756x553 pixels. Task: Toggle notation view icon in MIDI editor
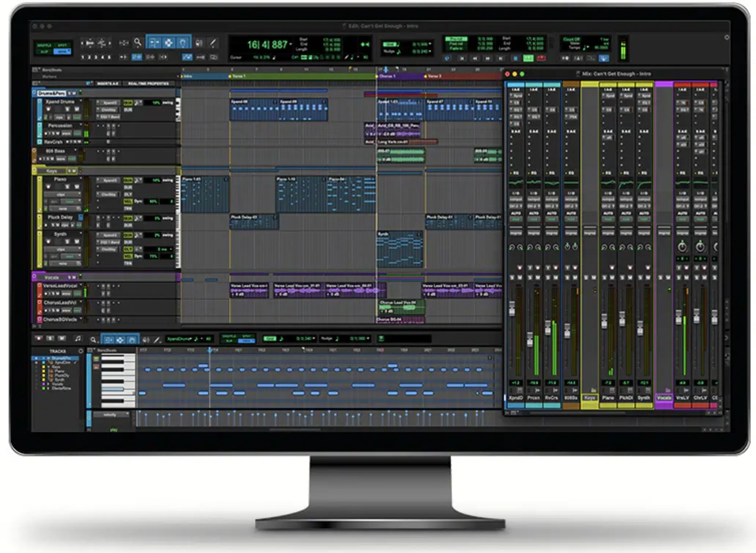pyautogui.click(x=78, y=339)
